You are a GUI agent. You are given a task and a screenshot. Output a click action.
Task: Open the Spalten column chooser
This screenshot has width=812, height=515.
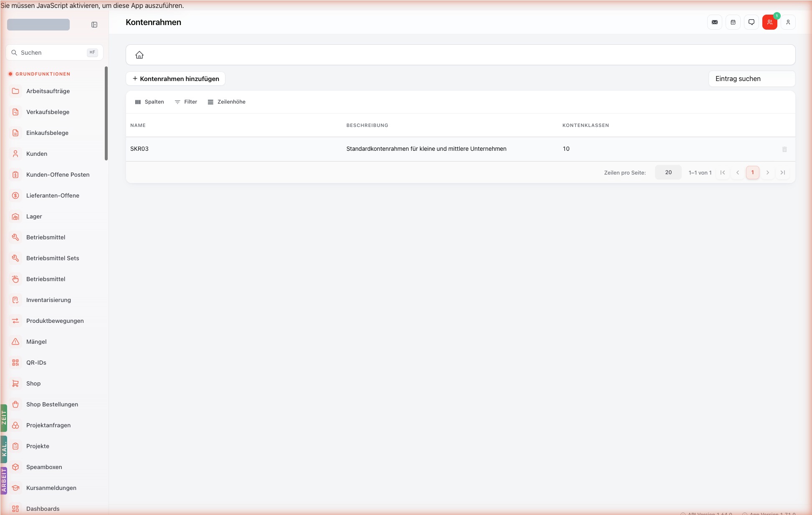(x=149, y=102)
